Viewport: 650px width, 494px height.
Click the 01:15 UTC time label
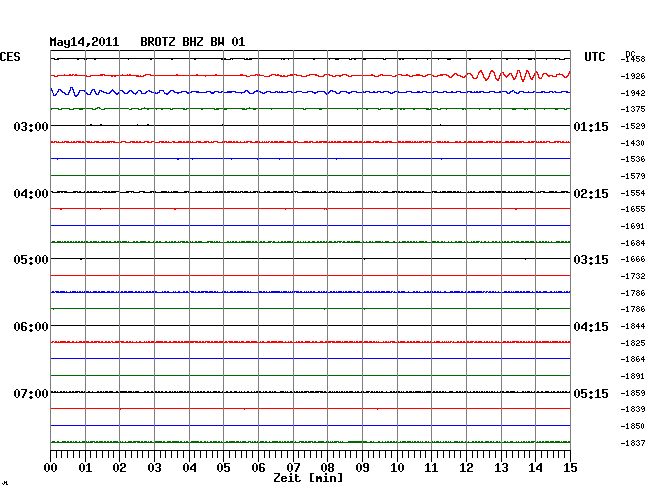click(590, 127)
